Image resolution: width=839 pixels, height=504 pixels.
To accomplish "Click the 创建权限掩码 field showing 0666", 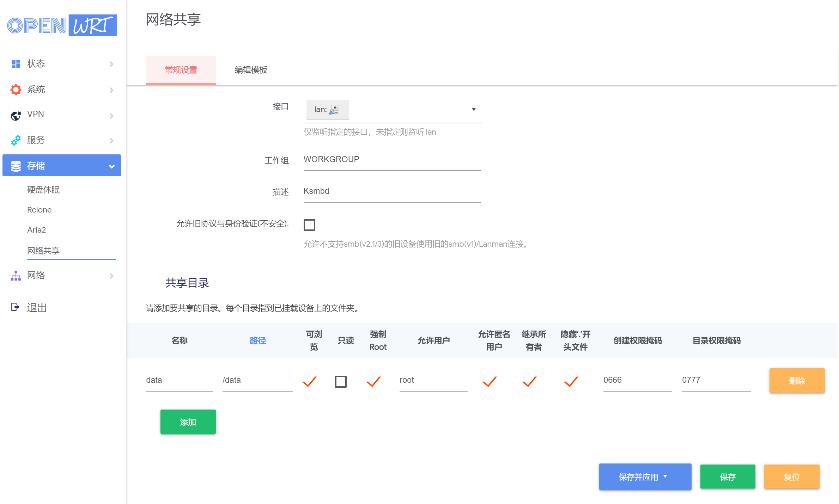I will (x=637, y=380).
